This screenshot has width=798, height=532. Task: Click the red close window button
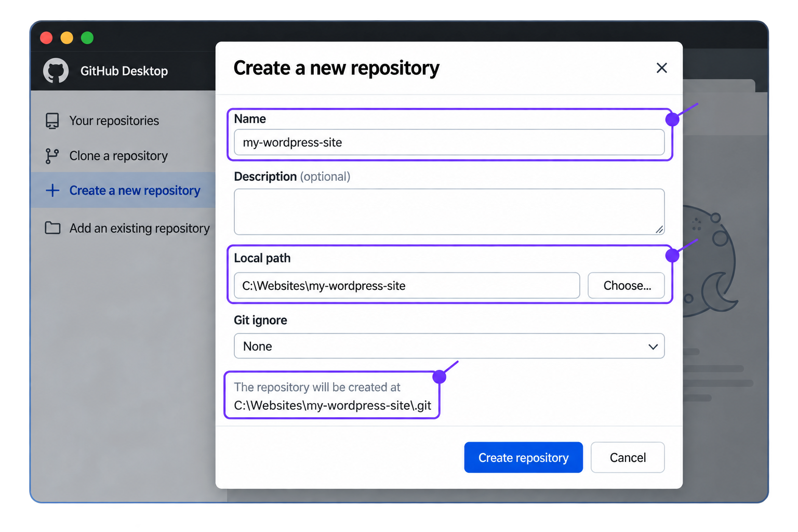(46, 38)
